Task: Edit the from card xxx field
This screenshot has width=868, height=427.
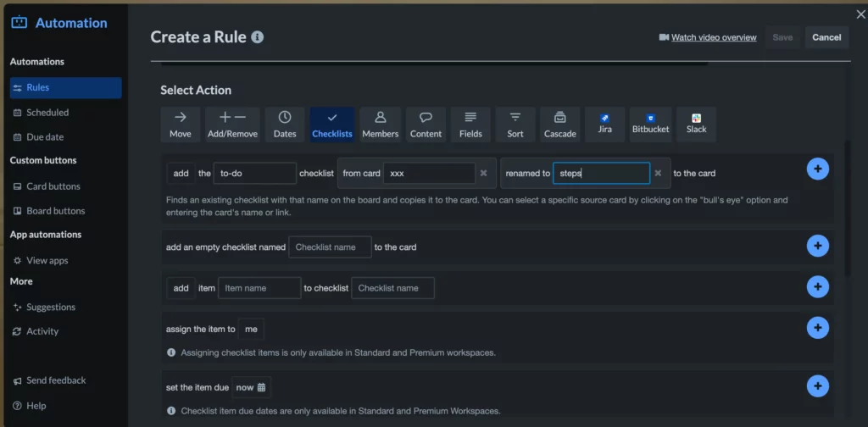Action: 429,173
